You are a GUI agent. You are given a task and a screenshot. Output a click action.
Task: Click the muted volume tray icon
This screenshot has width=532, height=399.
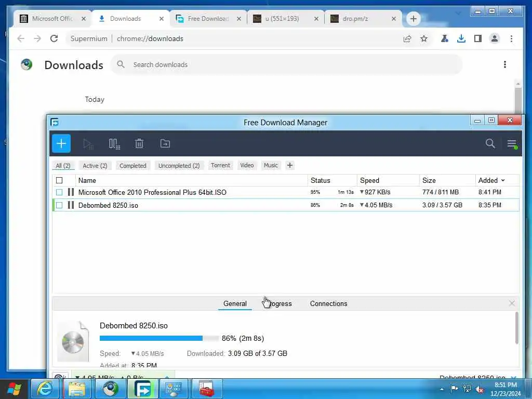(x=480, y=389)
